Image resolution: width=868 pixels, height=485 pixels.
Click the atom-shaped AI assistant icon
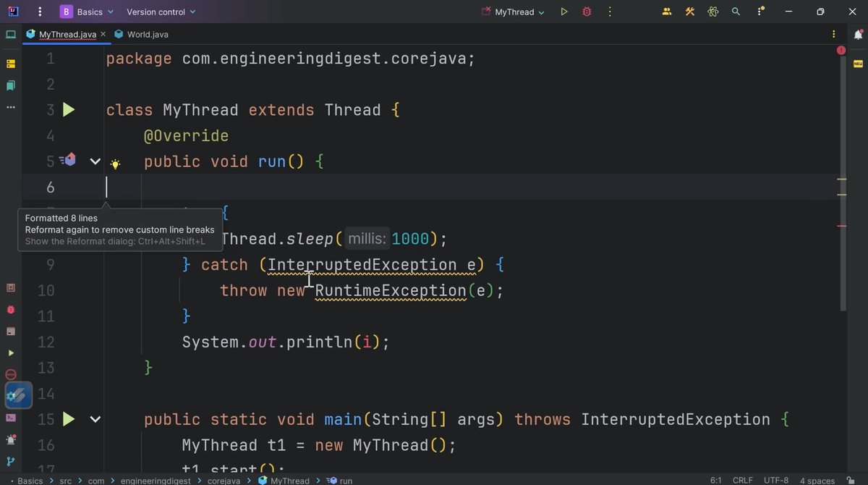713,12
